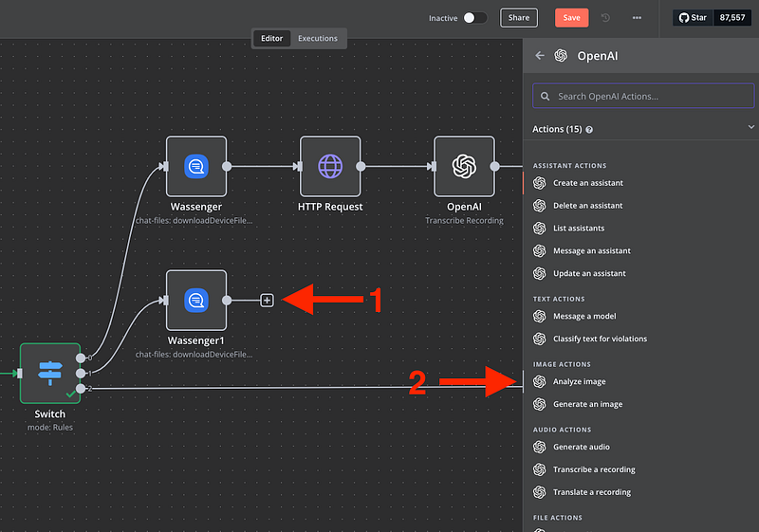Select the Message a model action

[584, 317]
